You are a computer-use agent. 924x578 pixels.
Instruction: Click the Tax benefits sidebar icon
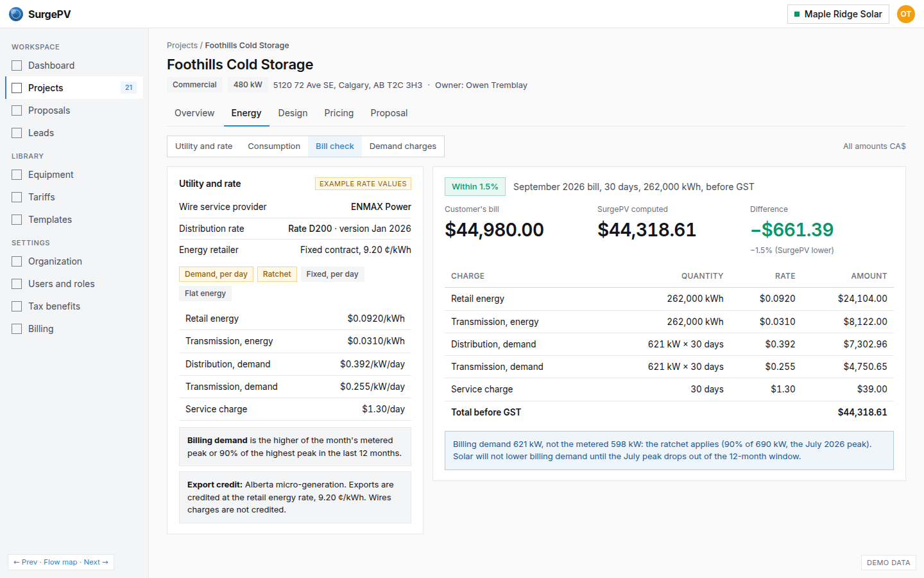[x=17, y=306]
